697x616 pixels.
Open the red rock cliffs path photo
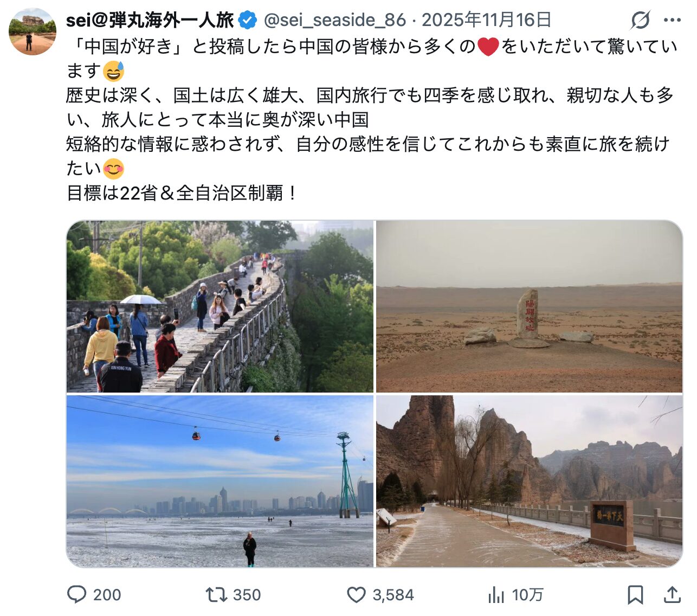529,481
